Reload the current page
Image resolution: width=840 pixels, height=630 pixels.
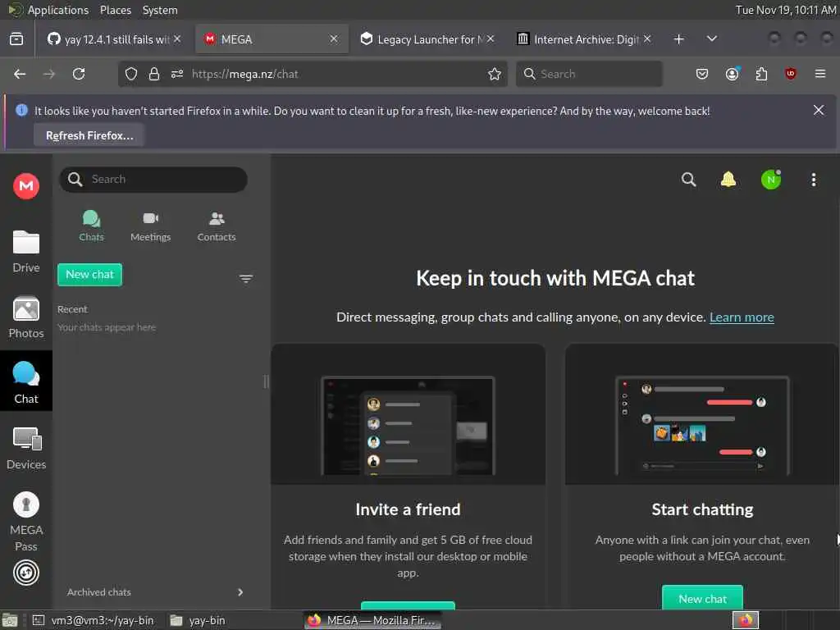[x=79, y=74]
